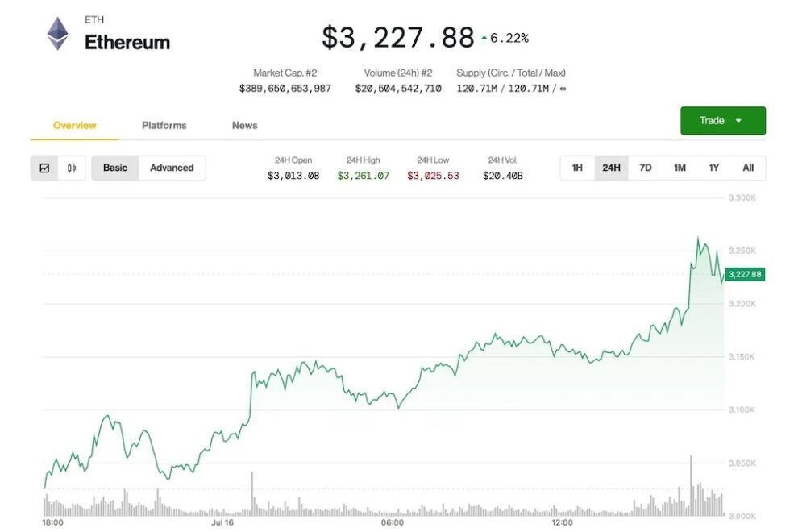The image size is (798, 532).
Task: Go to the News tab
Action: [x=244, y=125]
